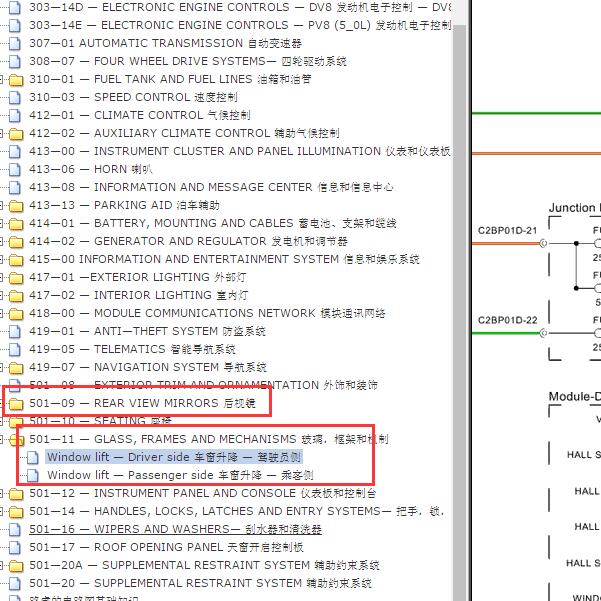Click the folder icon for 414-01 Battery
This screenshot has height=601, width=601.
pyautogui.click(x=16, y=224)
